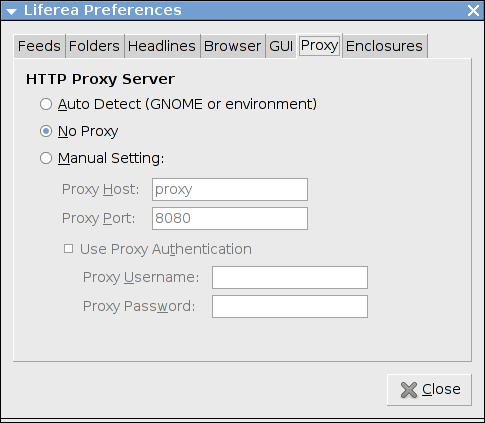The height and width of the screenshot is (423, 485).
Task: Click into the Proxy Port field
Action: (x=230, y=218)
